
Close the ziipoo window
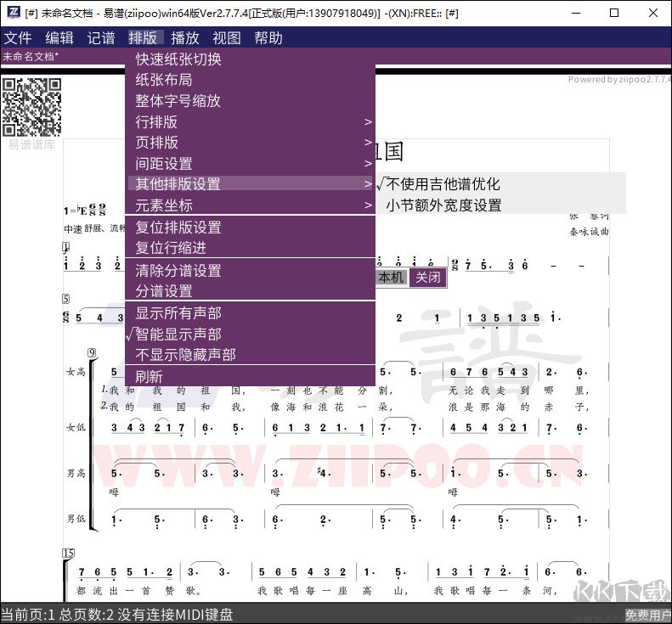652,13
